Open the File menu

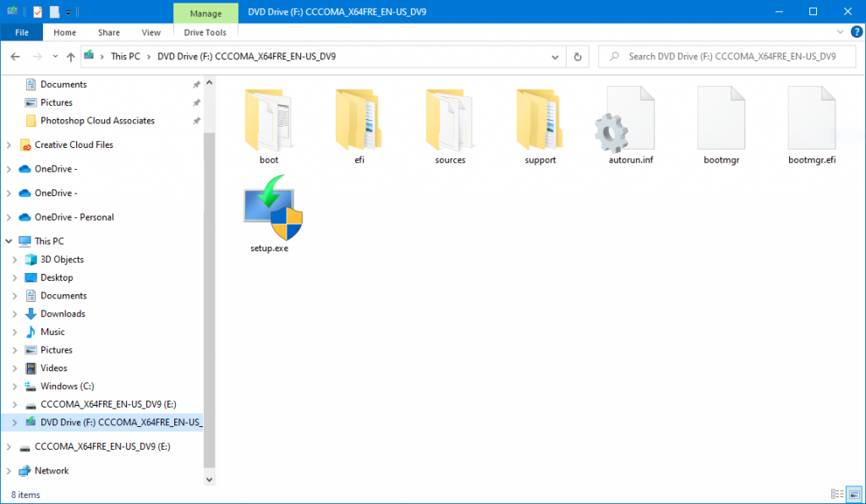21,32
